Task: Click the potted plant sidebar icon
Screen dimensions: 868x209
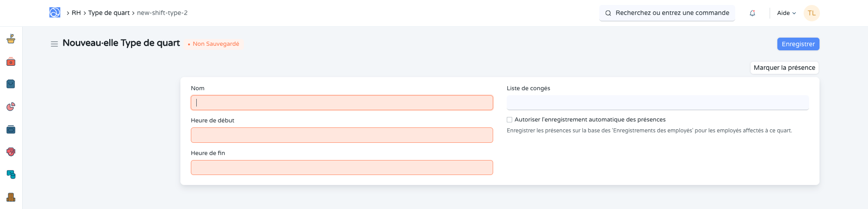Action: [11, 39]
